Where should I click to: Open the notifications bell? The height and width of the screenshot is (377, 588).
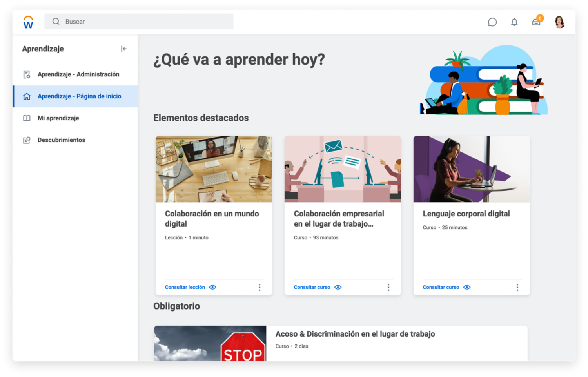point(514,22)
